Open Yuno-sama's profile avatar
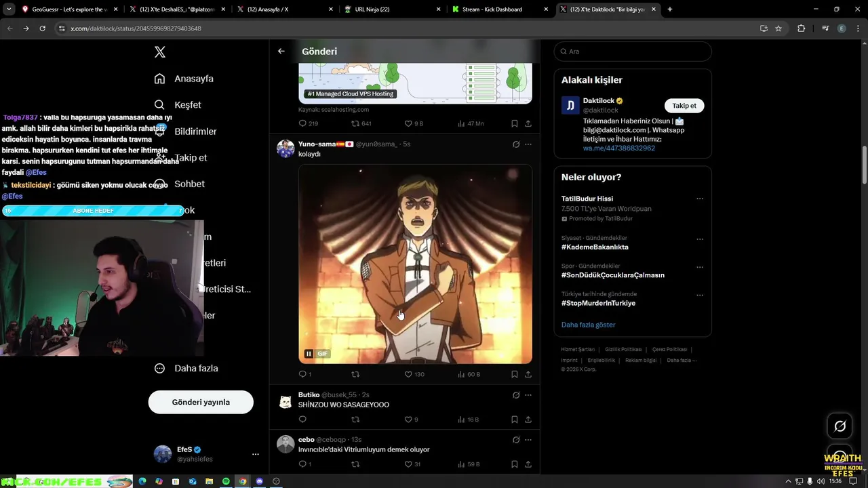 coord(285,149)
